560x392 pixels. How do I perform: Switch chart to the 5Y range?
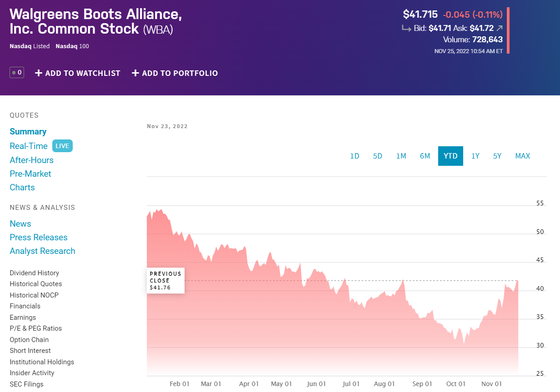point(497,156)
